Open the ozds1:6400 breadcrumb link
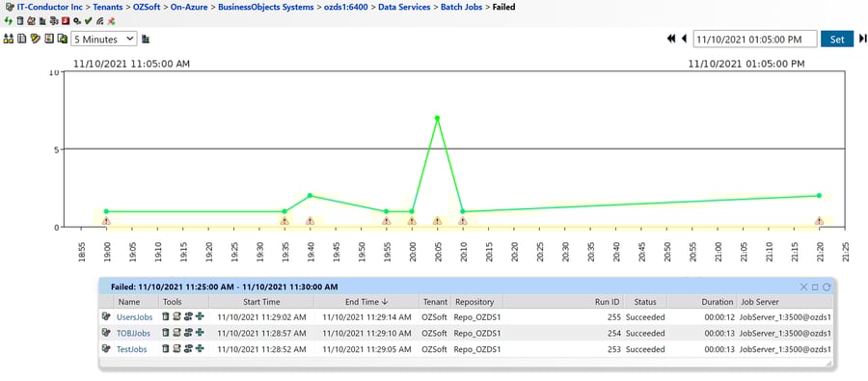 click(345, 7)
